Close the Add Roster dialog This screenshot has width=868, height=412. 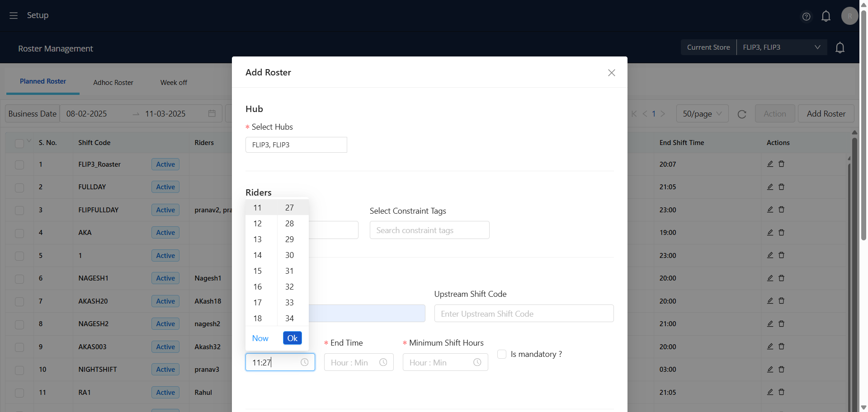pyautogui.click(x=612, y=73)
